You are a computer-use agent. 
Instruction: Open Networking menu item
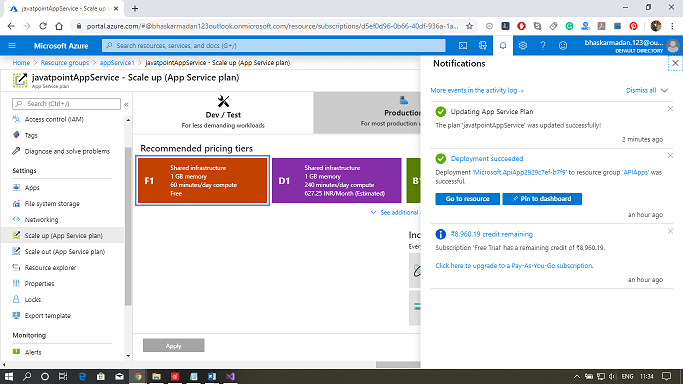point(41,219)
